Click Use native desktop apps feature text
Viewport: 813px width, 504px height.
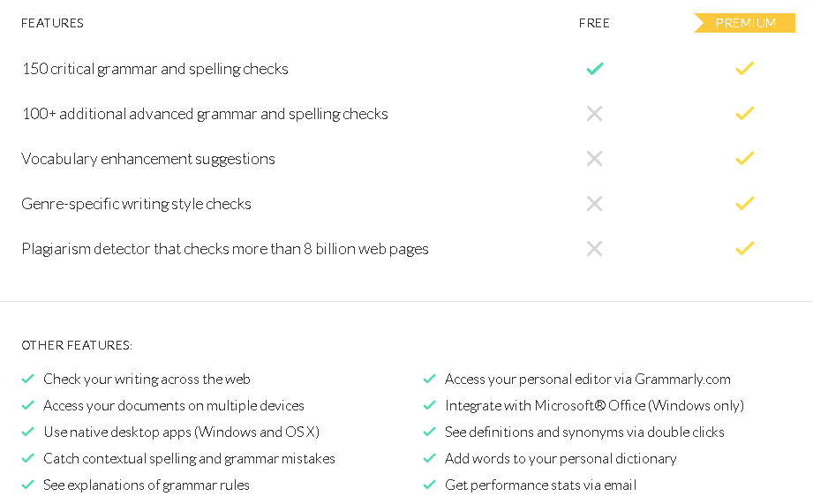pyautogui.click(x=182, y=432)
